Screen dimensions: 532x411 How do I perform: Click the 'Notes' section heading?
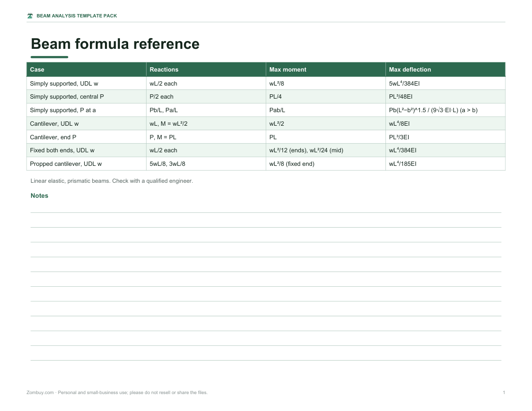pos(39,196)
